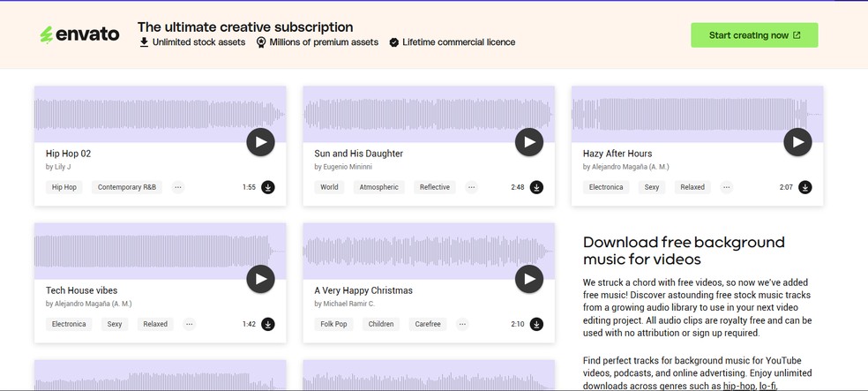Click the Start creating now button
868x391 pixels.
click(x=754, y=35)
